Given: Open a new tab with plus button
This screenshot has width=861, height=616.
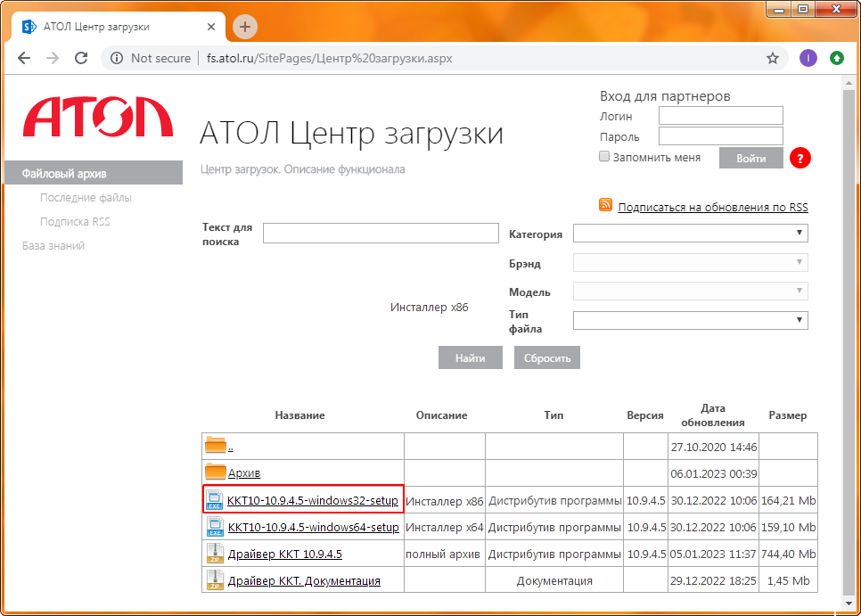Looking at the screenshot, I should click(x=245, y=27).
